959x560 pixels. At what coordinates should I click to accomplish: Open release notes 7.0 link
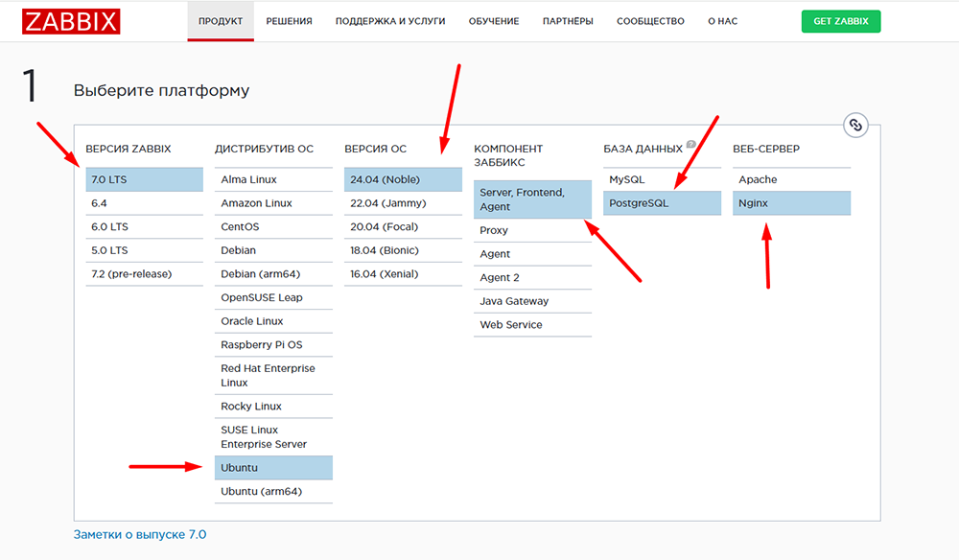tap(140, 534)
